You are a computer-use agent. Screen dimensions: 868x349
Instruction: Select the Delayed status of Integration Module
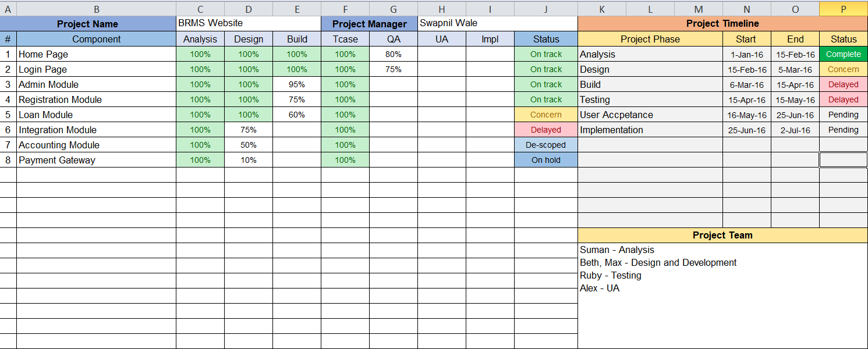545,130
